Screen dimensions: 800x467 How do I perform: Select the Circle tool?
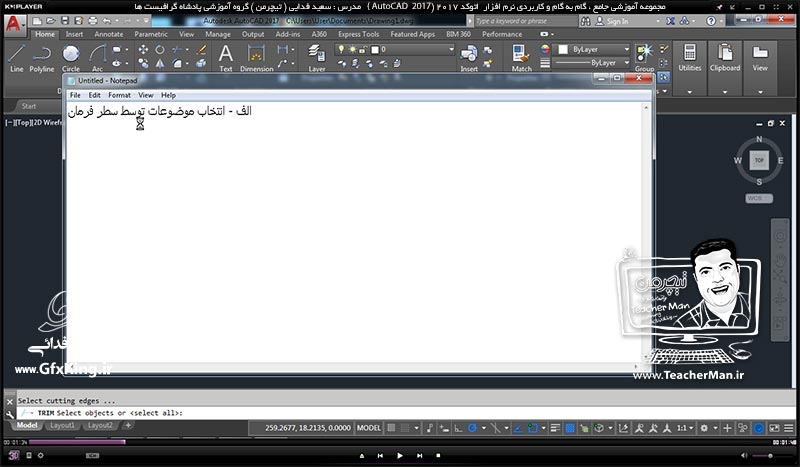point(71,58)
